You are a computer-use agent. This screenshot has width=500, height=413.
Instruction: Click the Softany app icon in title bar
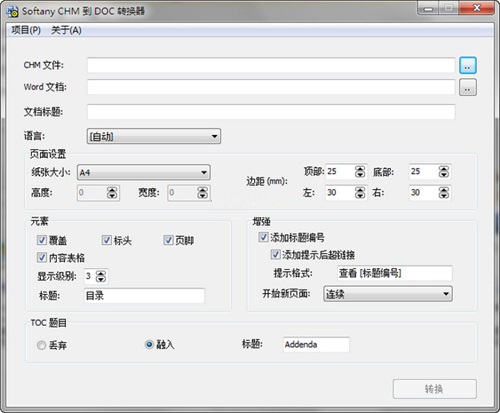(13, 11)
